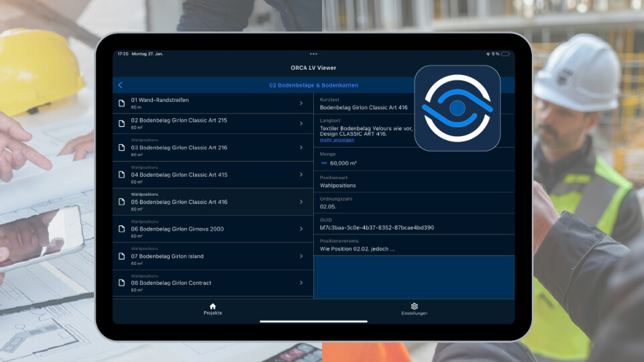Viewport: 644px width, 362px height.
Task: Open chevron for 04 Girlon Classic Art 415
Action: tap(301, 174)
